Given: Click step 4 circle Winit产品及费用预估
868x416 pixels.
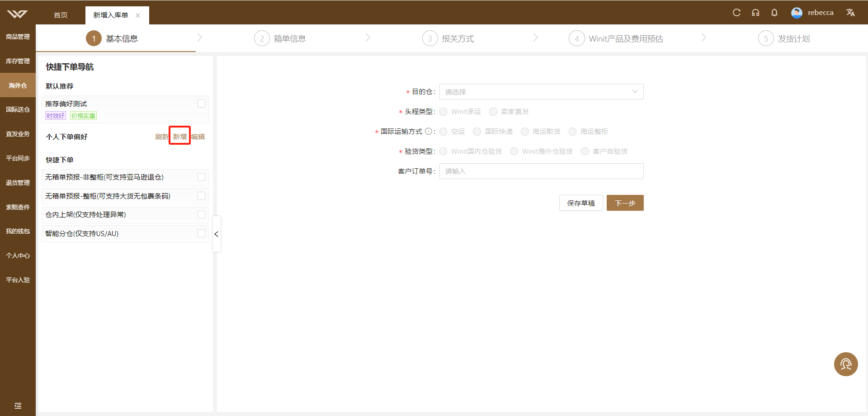Looking at the screenshot, I should click(576, 38).
